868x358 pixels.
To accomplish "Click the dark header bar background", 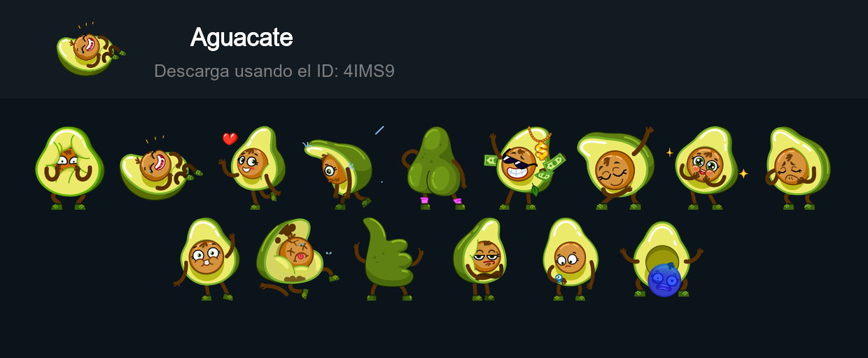I will tap(595, 49).
